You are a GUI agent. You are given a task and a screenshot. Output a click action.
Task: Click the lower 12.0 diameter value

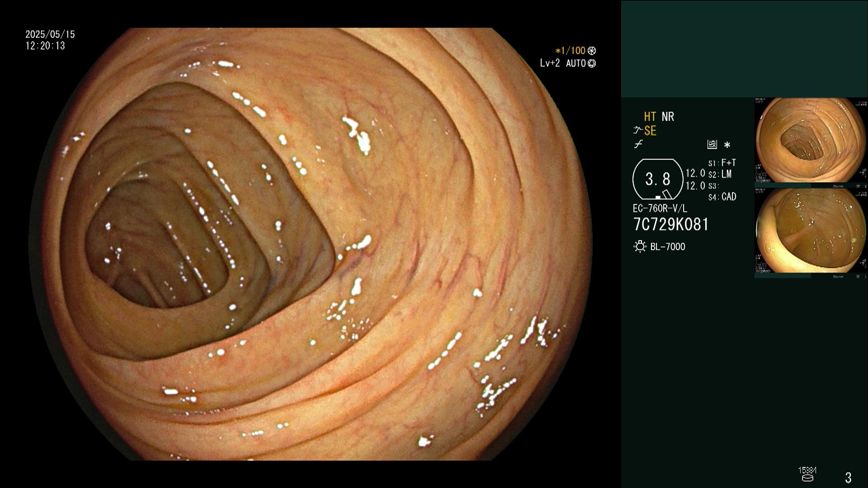(x=695, y=186)
